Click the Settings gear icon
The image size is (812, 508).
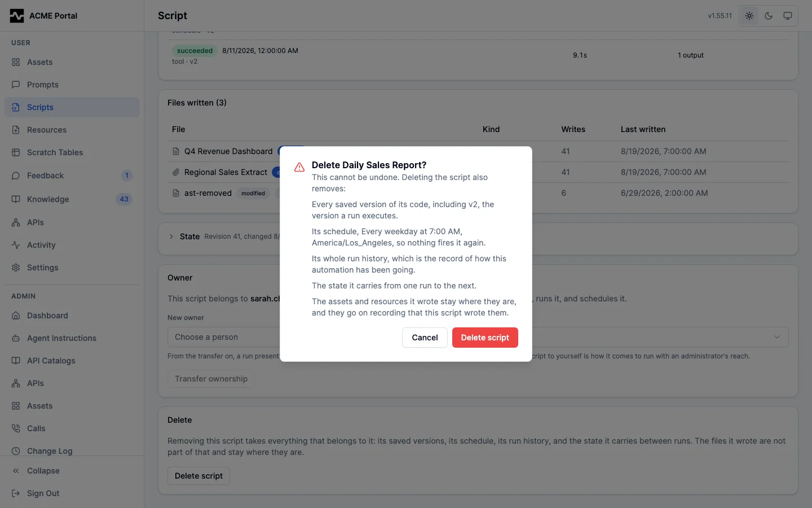pyautogui.click(x=16, y=268)
